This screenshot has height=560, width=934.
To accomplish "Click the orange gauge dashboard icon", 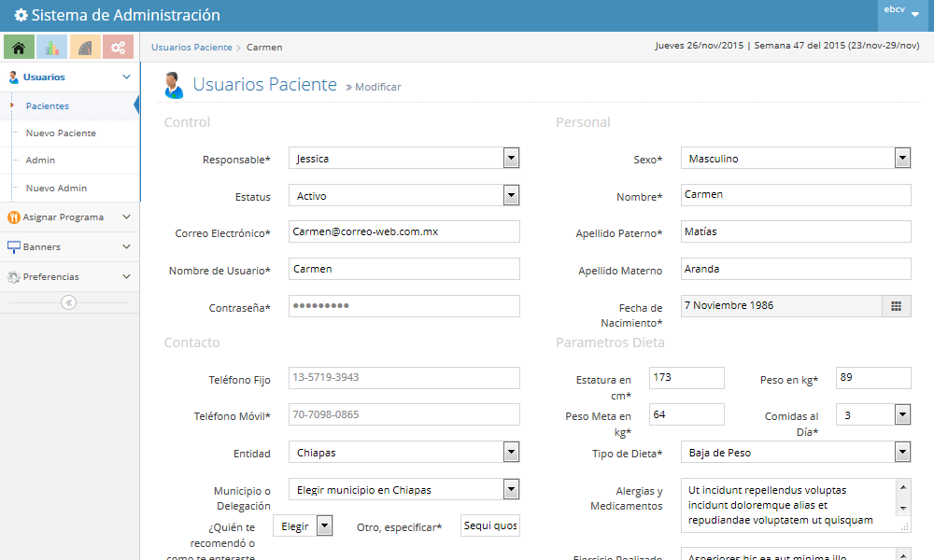I will (85, 47).
